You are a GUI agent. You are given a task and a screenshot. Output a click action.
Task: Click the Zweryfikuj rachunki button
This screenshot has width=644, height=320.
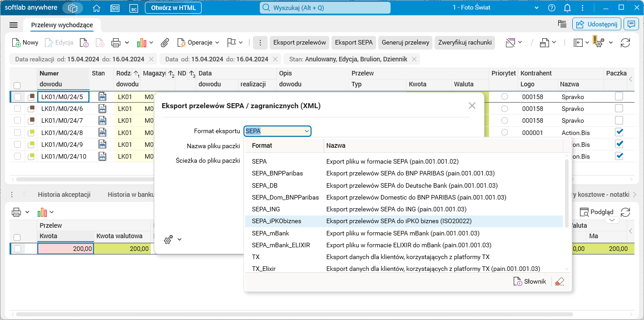pyautogui.click(x=465, y=42)
